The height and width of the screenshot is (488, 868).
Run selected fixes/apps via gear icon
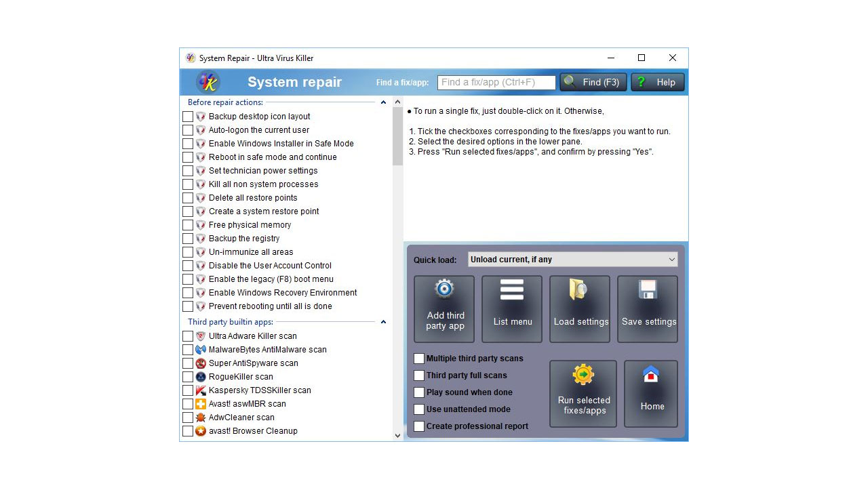[583, 374]
